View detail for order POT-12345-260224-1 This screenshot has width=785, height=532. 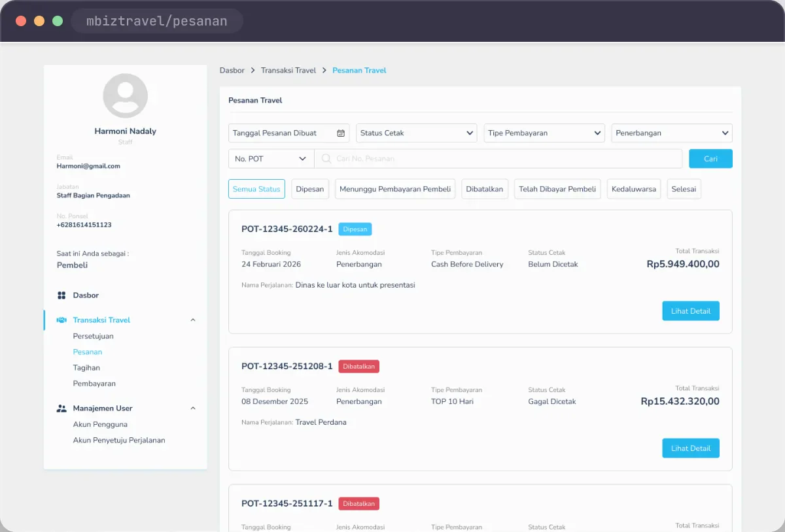coord(691,311)
